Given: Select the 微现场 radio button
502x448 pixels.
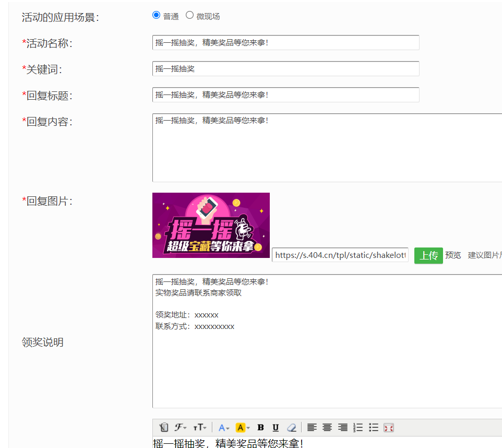Looking at the screenshot, I should click(189, 15).
